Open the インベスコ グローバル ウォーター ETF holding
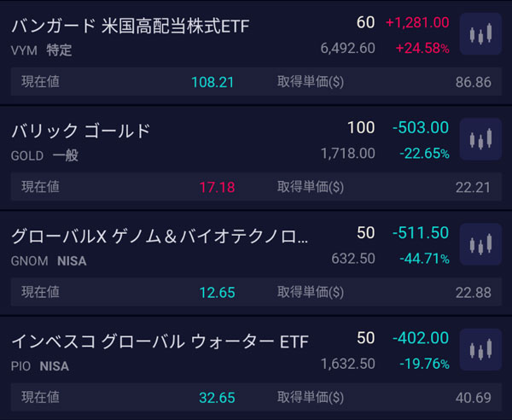The width and height of the screenshot is (512, 420). pyautogui.click(x=160, y=341)
